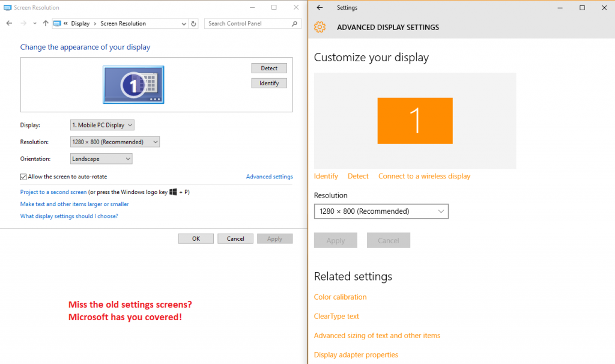Click Connect to a wireless display

pos(425,176)
